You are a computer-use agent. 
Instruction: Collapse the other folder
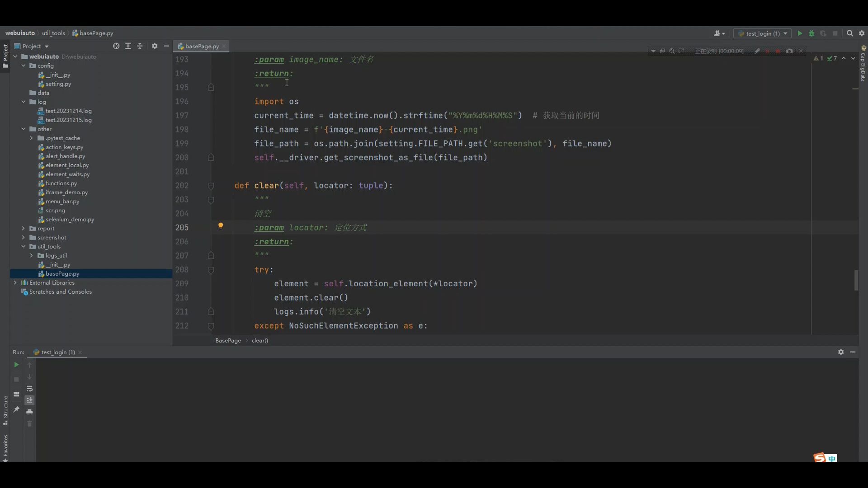tap(24, 129)
